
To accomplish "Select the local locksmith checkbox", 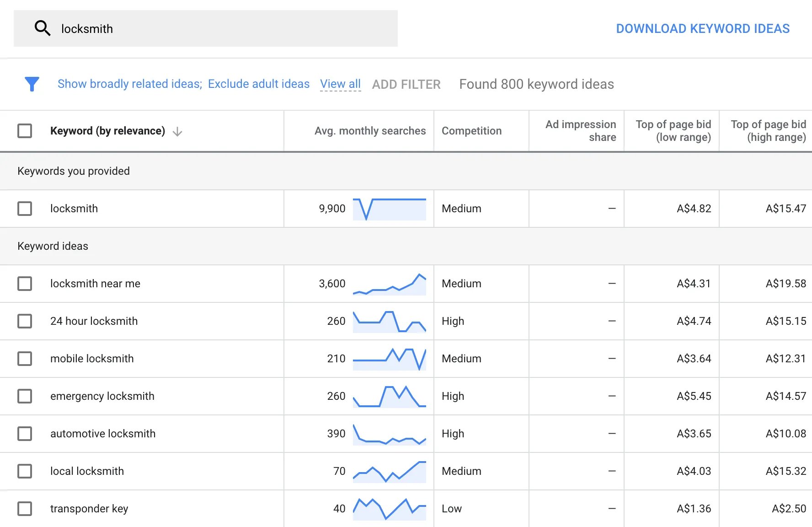I will pos(25,471).
